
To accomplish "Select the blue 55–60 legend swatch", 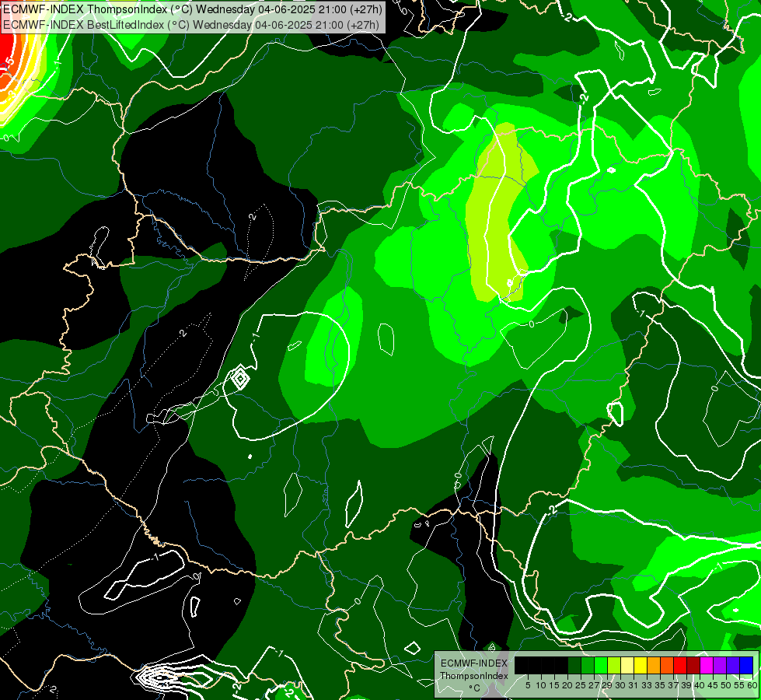I will pos(746,665).
